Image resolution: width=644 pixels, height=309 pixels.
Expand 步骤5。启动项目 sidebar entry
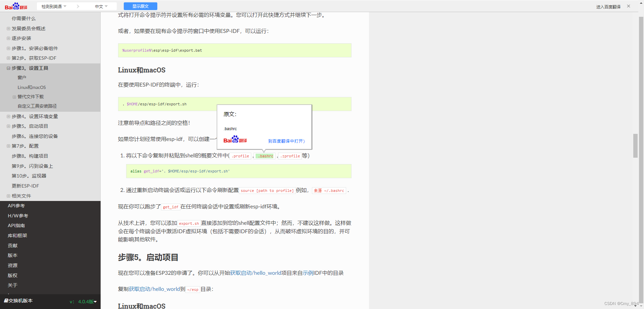click(x=8, y=126)
